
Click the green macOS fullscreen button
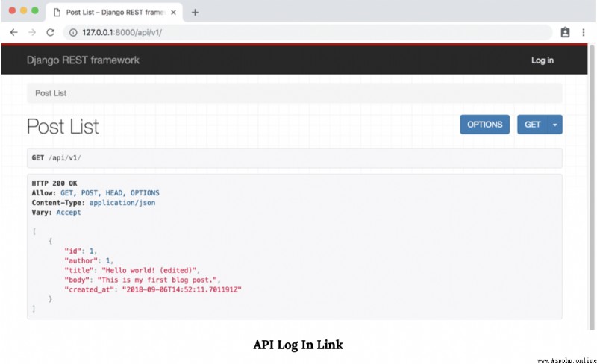[x=35, y=10]
